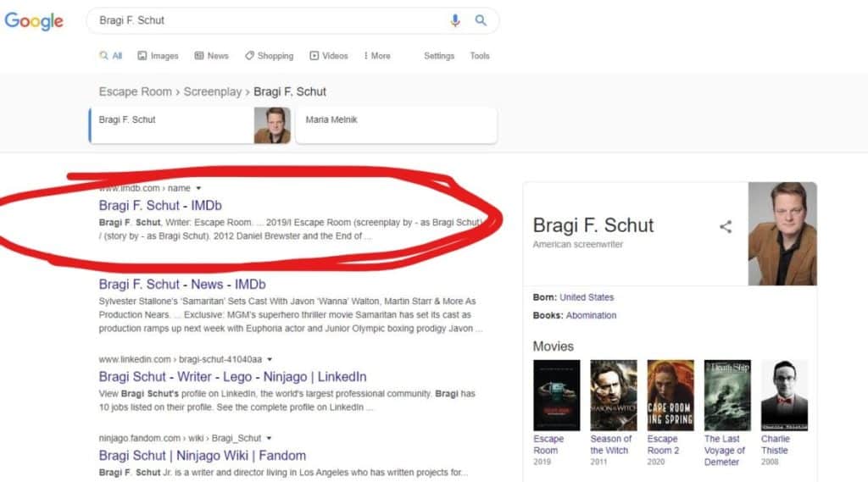Open the Bragi F. Schut - IMDb result
This screenshot has height=482, width=868.
coord(160,205)
